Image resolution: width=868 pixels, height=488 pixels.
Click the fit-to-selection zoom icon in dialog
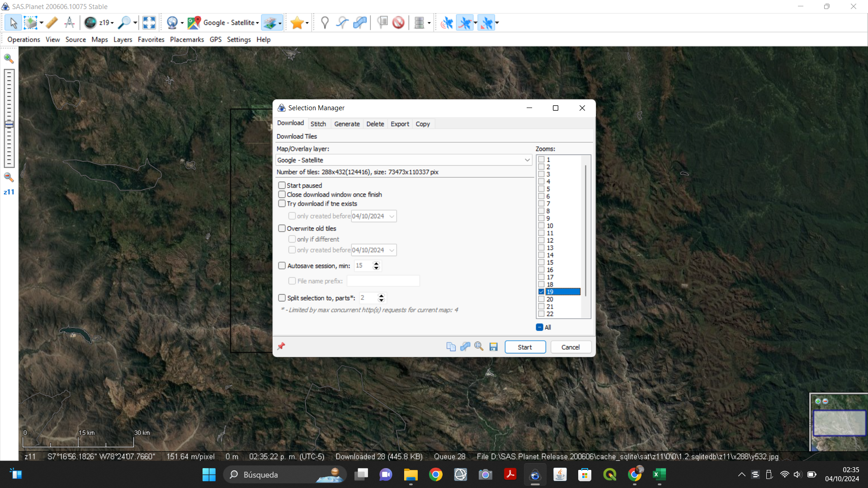[479, 347]
